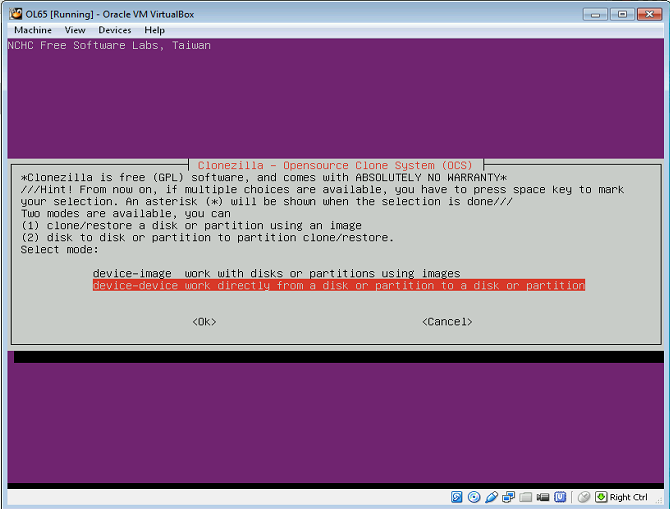Click the host key arrow icon

(x=601, y=497)
